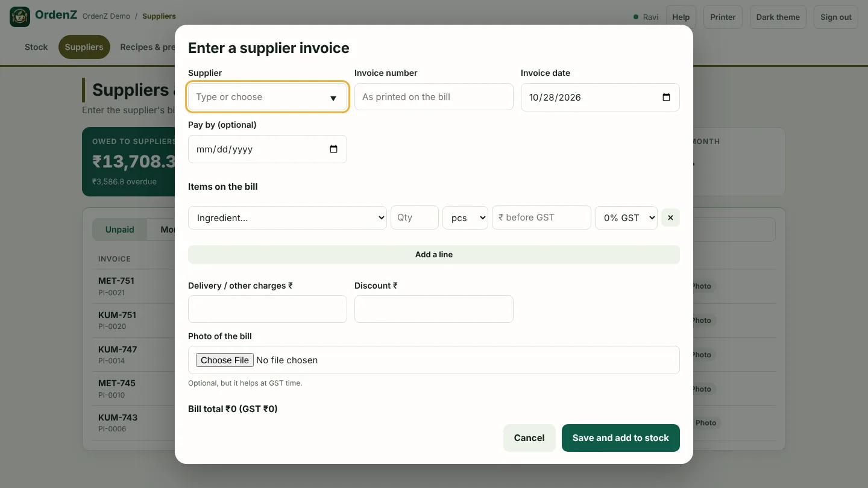Image resolution: width=868 pixels, height=488 pixels.
Task: Open the Ingredient dropdown
Action: (x=288, y=217)
